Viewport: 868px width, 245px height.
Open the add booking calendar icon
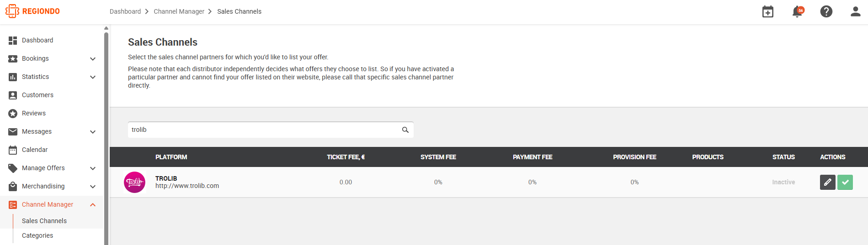pyautogui.click(x=768, y=11)
